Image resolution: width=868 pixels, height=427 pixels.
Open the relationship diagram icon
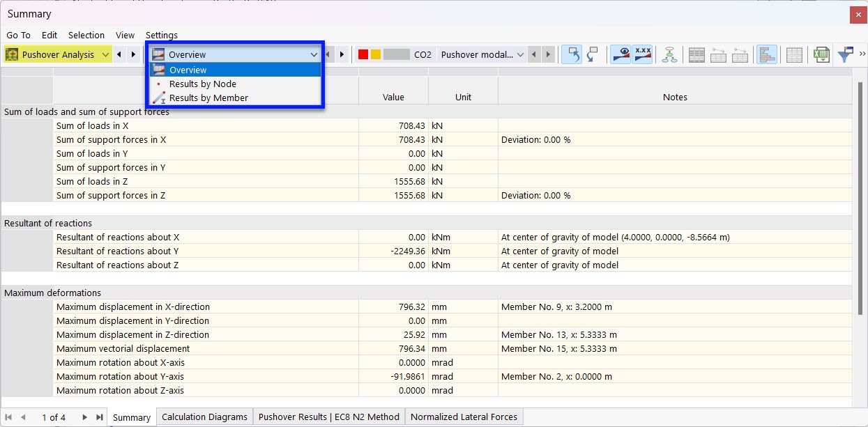point(669,54)
